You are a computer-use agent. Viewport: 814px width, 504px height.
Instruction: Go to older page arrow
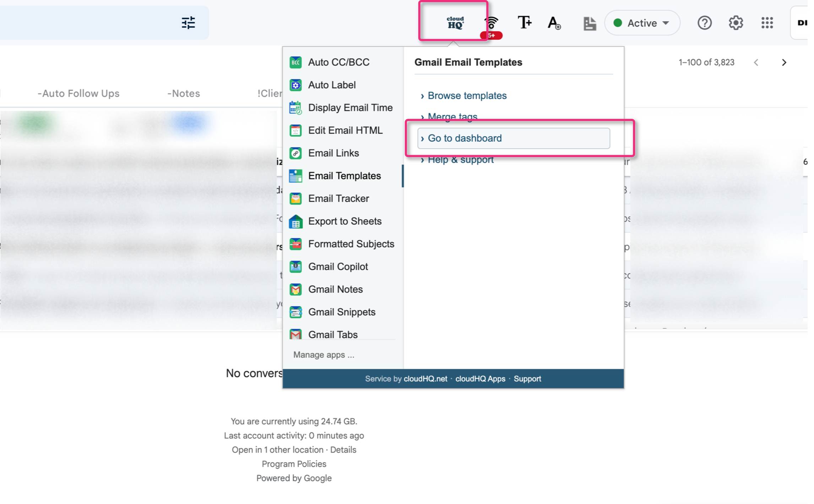click(x=784, y=62)
